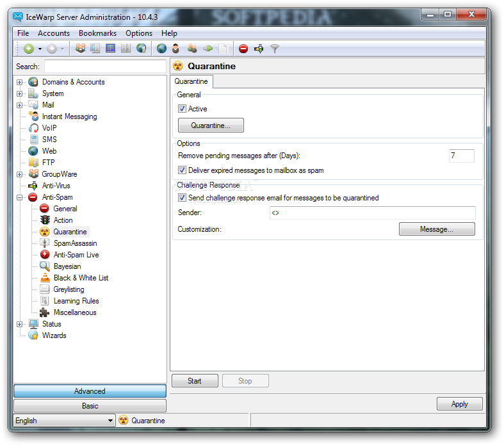504x445 pixels.
Task: Click the Remove pending messages days field
Action: pos(461,156)
